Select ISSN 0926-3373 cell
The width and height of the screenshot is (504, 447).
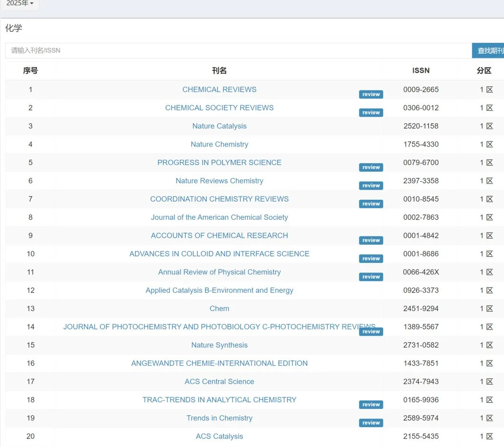[x=421, y=291]
